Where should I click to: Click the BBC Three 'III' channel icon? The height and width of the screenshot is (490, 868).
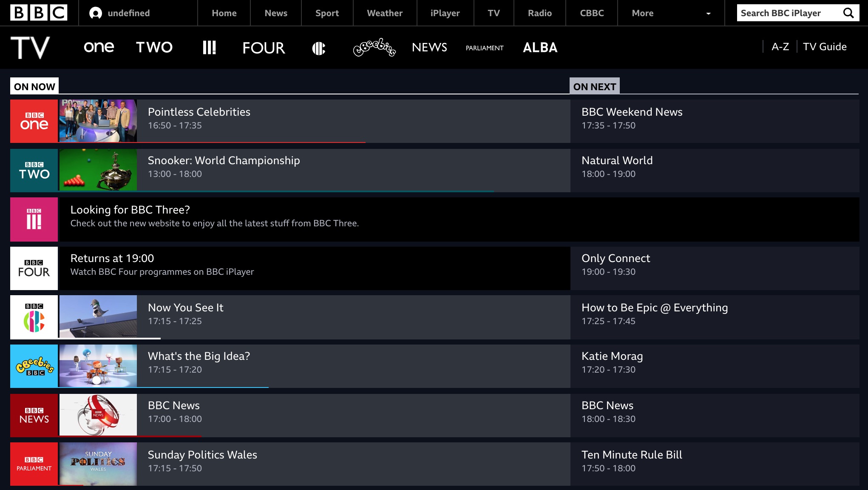point(209,47)
